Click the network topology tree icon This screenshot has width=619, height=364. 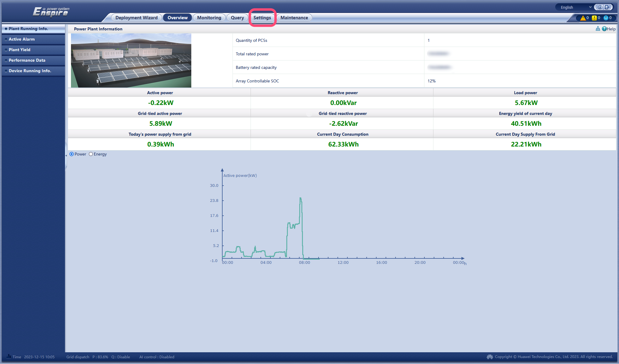[x=598, y=29]
